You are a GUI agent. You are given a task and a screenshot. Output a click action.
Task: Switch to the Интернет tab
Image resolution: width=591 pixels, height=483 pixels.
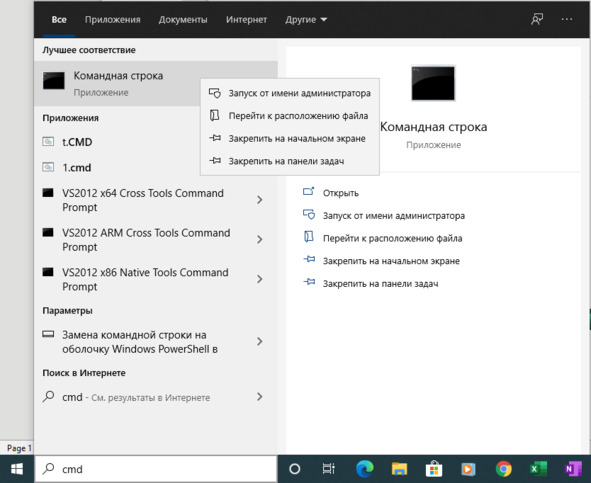point(246,20)
